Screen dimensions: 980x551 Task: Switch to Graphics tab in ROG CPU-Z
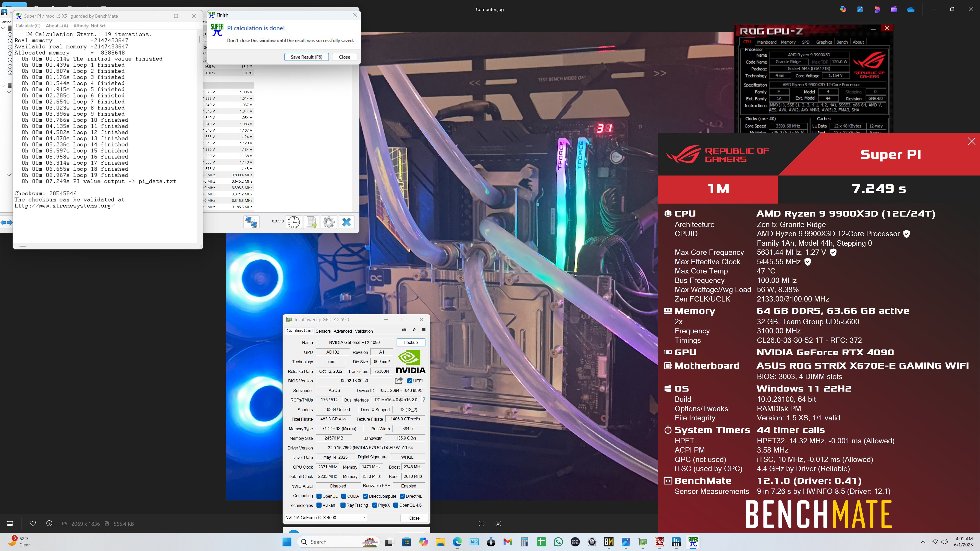pos(824,42)
